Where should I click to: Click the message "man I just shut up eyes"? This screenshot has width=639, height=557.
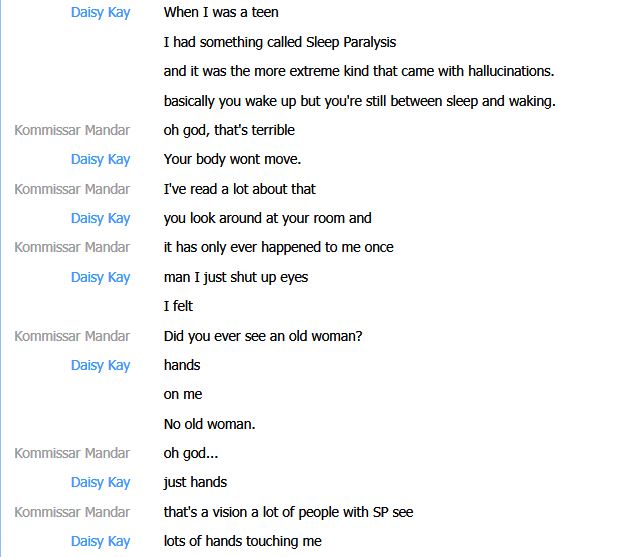[x=236, y=277]
